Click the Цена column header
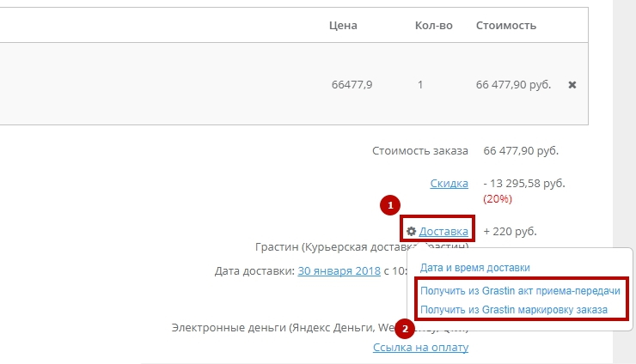636x364 pixels. (343, 25)
